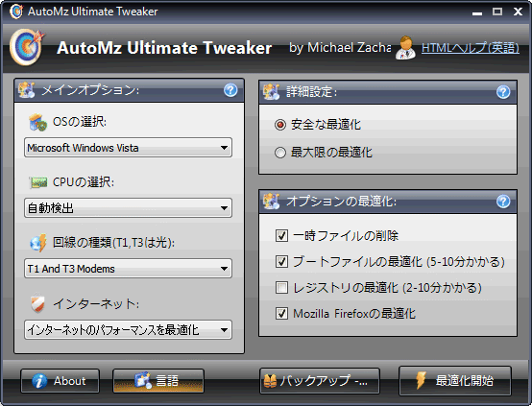Click the help icon on the メインオプション header
Screen dimensions: 532x406
click(230, 90)
